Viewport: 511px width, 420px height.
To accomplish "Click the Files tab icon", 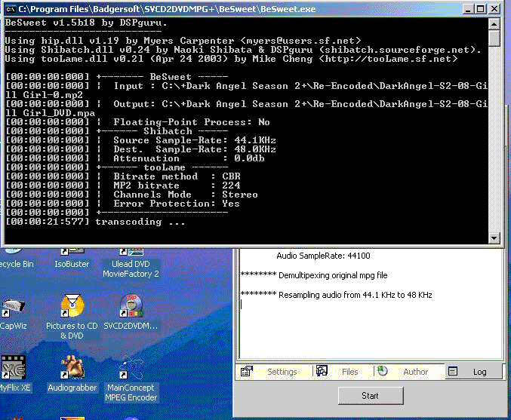I will [x=322, y=370].
